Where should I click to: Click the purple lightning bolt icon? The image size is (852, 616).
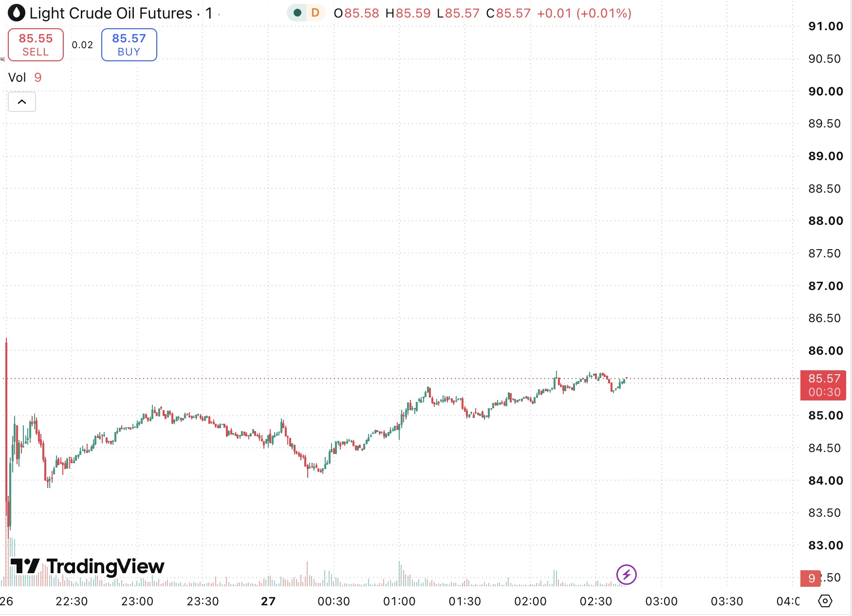pyautogui.click(x=626, y=575)
